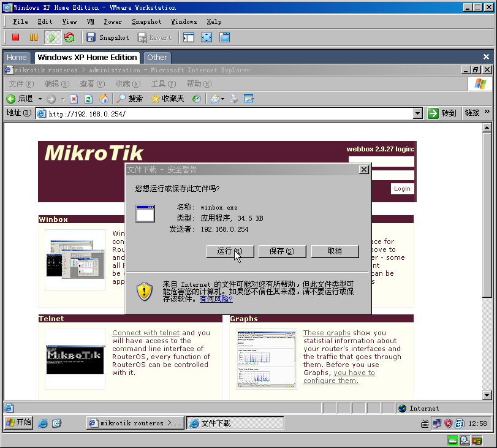Viewport: 497px width, 448px height.
Task: Open the Connect with telnet link
Action: pyautogui.click(x=146, y=333)
